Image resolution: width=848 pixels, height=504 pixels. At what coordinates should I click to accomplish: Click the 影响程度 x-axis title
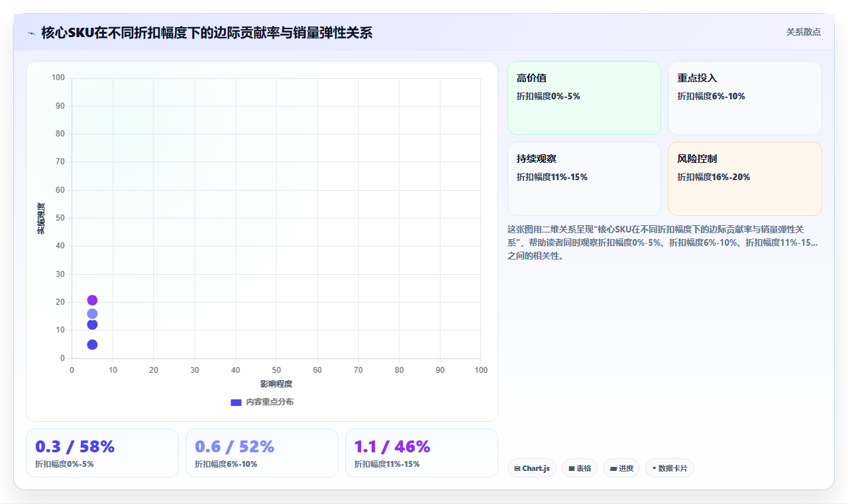[x=276, y=383]
